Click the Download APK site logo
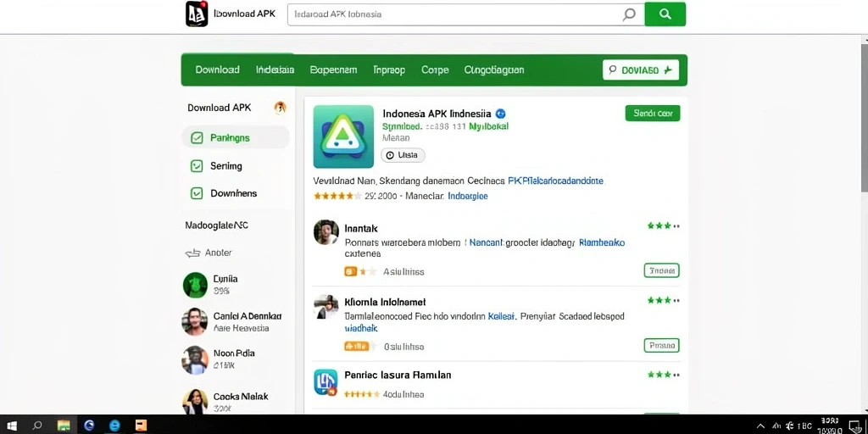 pyautogui.click(x=197, y=14)
